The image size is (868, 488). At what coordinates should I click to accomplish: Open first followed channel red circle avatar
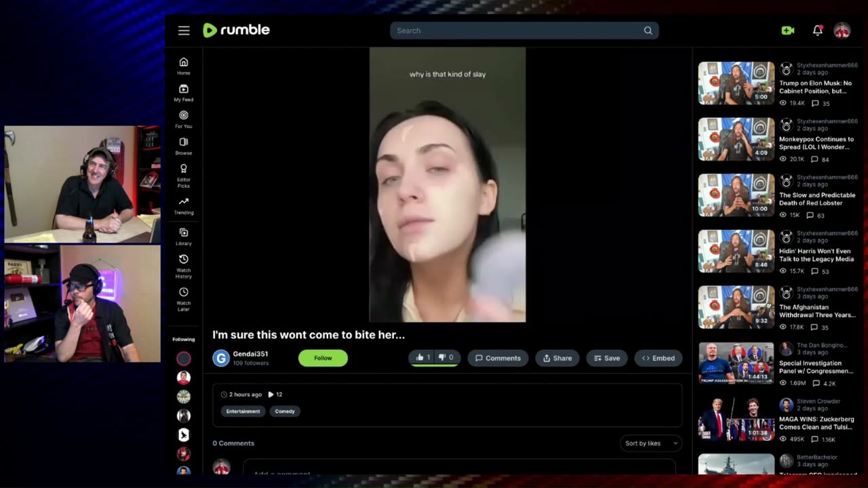click(x=184, y=359)
